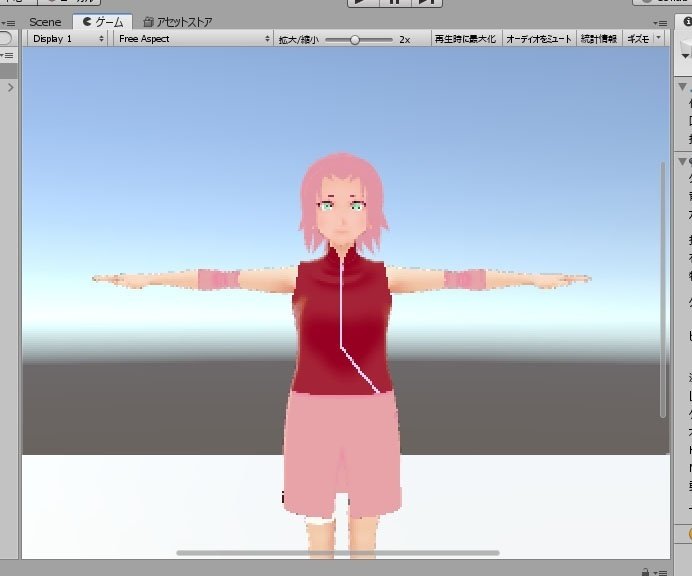Click the 2x scale value label
Screen dimensions: 692x576
(x=405, y=40)
